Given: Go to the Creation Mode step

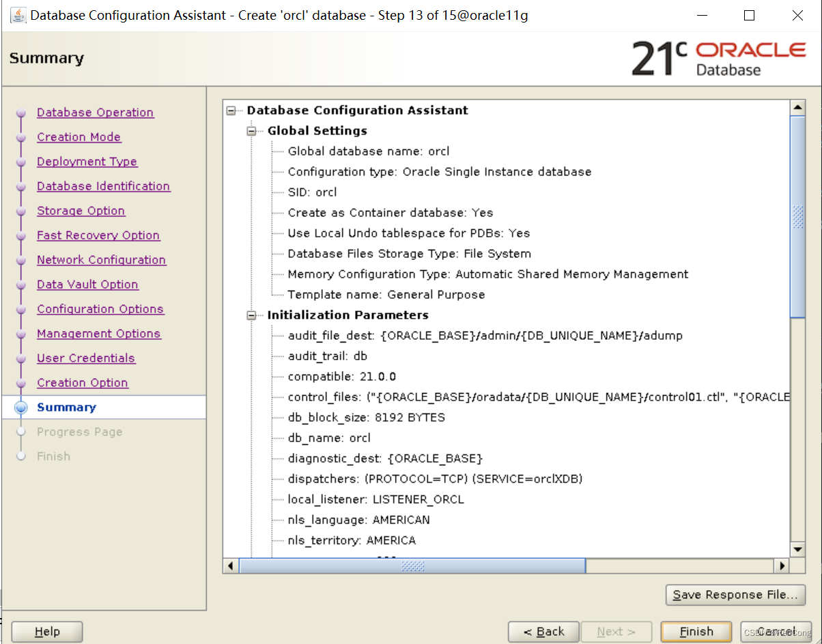Looking at the screenshot, I should 79,137.
